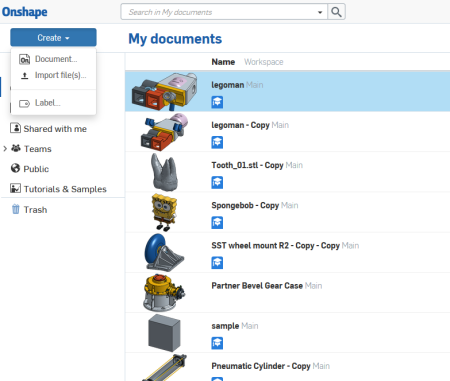Open the Partner Bevel Gear Case document
The image size is (450, 381).
257,286
